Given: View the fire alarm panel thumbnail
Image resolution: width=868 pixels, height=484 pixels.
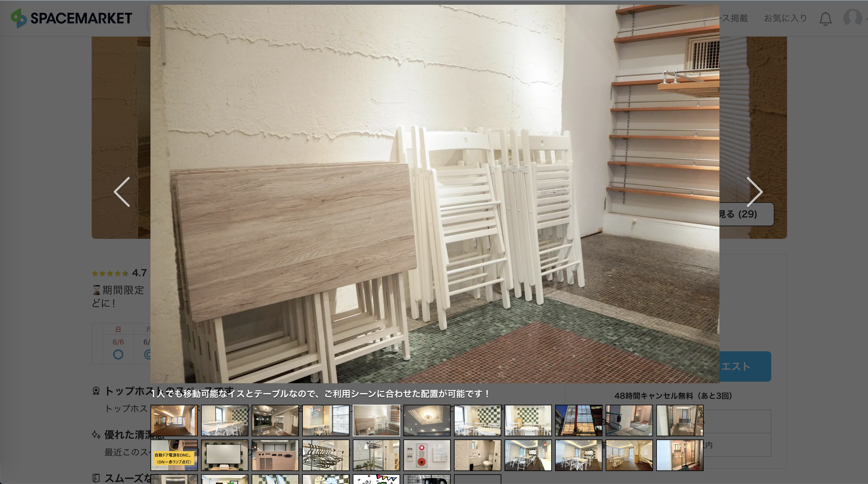Looking at the screenshot, I should pos(427,455).
